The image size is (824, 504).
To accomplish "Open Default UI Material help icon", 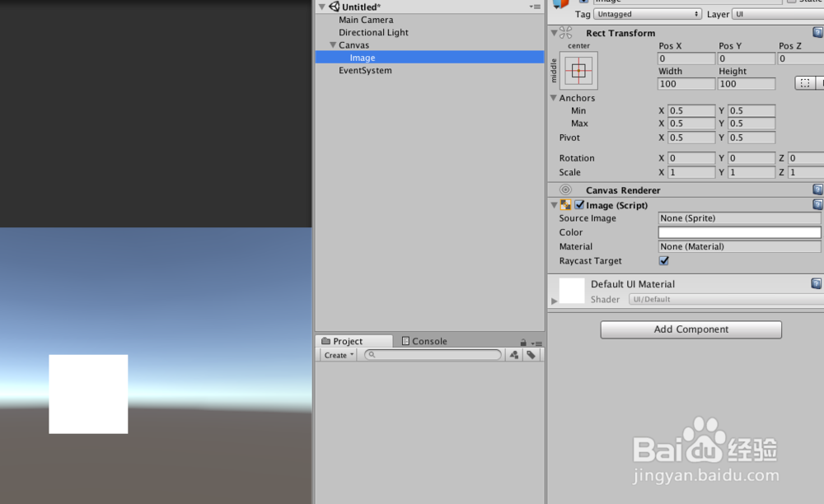I will [816, 284].
